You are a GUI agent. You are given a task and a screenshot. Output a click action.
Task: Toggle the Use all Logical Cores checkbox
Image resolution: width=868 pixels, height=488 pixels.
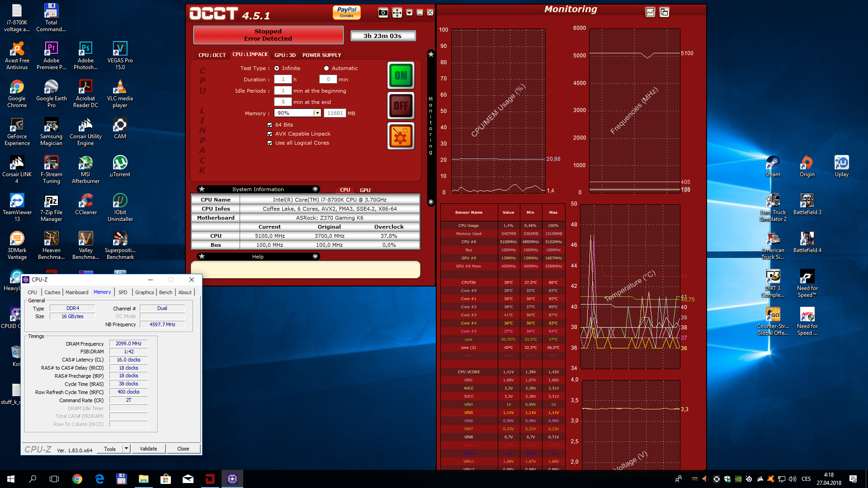pyautogui.click(x=270, y=143)
